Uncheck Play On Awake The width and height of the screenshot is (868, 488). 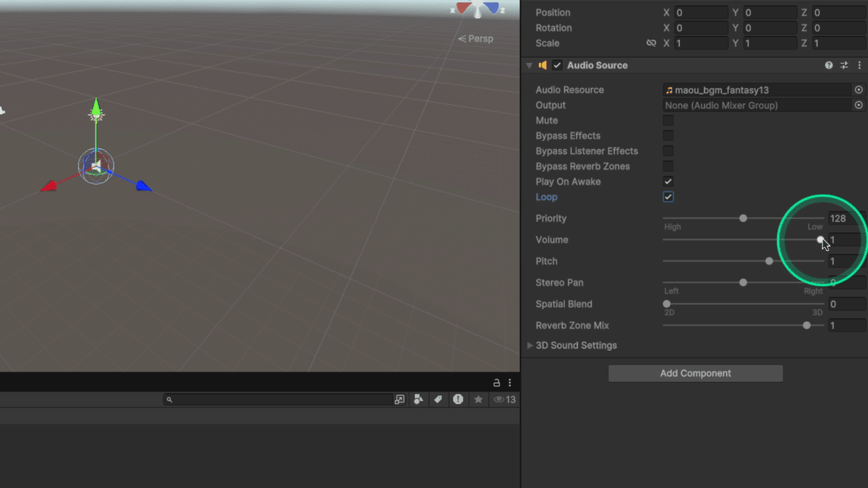[x=668, y=181]
